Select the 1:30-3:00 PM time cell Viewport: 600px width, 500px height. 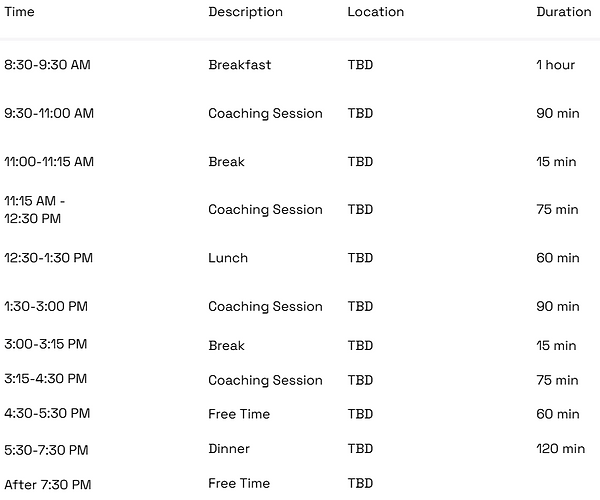46,307
